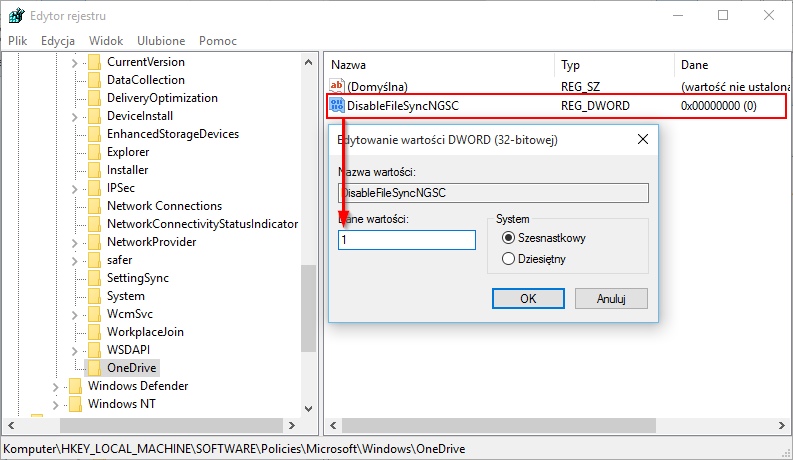Click the OneDrive folder icon
The image size is (793, 460).
tap(94, 367)
